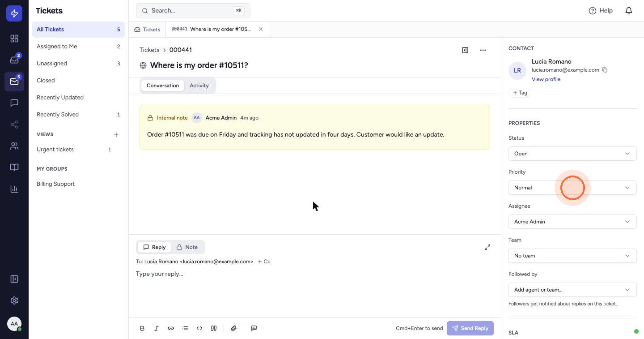Open the Status dropdown showing Open
The image size is (644, 339).
click(x=572, y=154)
